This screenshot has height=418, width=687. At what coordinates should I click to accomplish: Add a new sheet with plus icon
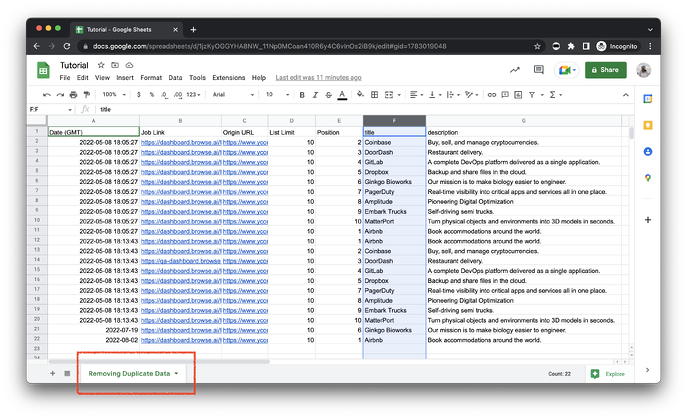pos(53,373)
